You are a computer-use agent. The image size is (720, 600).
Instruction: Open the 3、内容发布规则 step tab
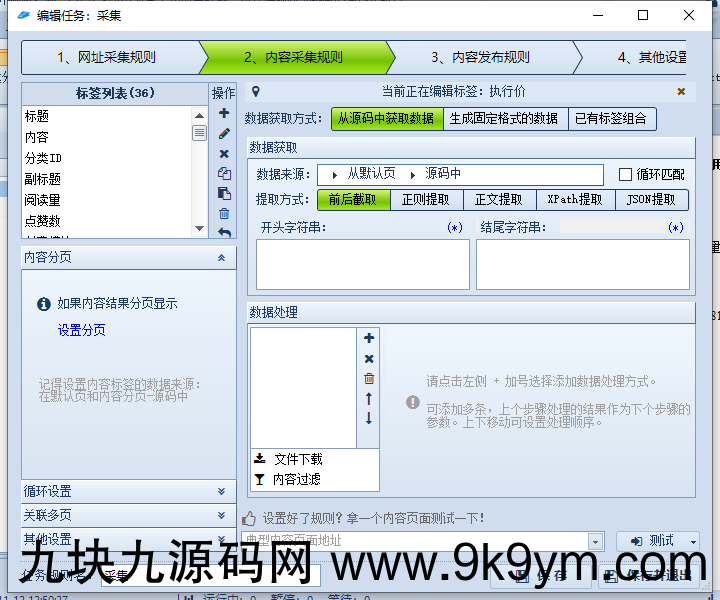[480, 58]
